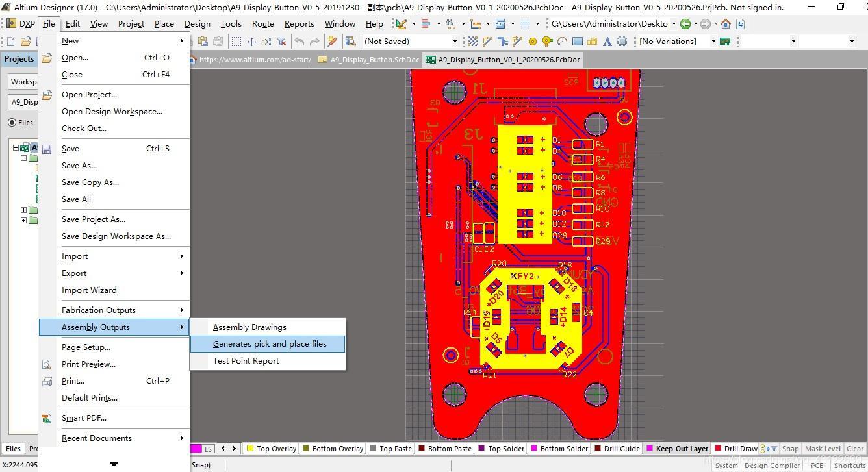Click the Shortcuts panel button
Viewport: 868px width, 472px height.
[x=850, y=466]
